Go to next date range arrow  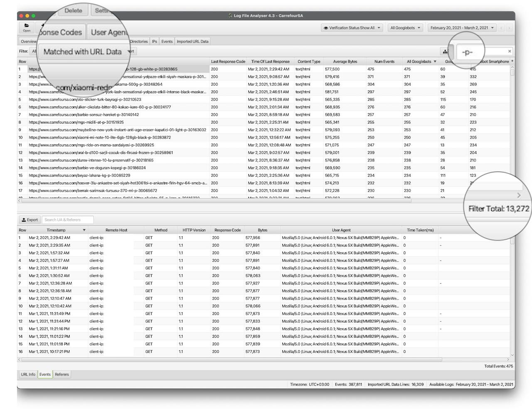pyautogui.click(x=509, y=28)
